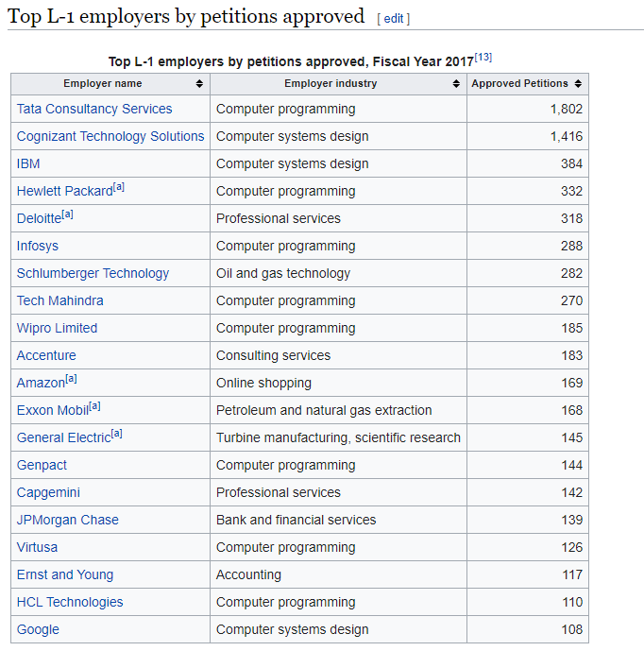This screenshot has width=644, height=651.
Task: Click footnote [a] next to General Electric
Action: 116,434
